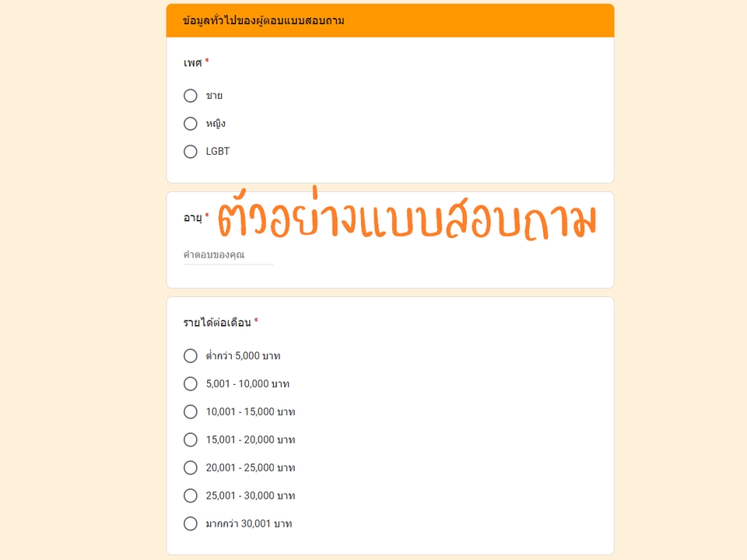747x560 pixels.
Task: Click the อายุ question label
Action: click(x=193, y=218)
